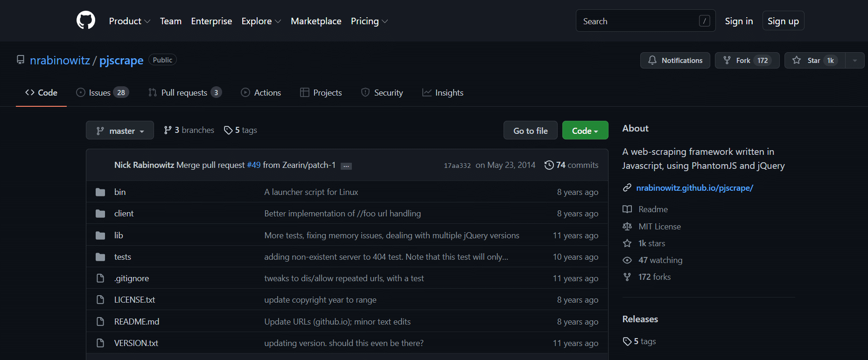The height and width of the screenshot is (360, 868).
Task: Click the tag icon beside 5 tags near branches
Action: pos(228,130)
